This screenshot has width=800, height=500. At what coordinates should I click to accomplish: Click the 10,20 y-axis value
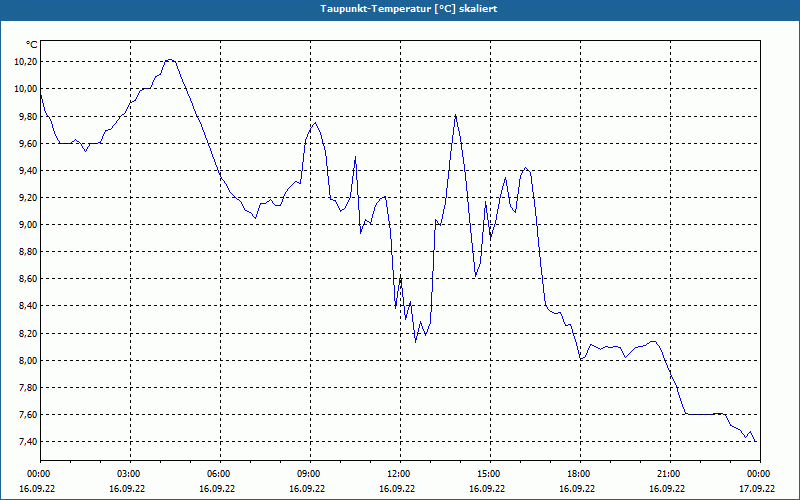click(x=28, y=62)
